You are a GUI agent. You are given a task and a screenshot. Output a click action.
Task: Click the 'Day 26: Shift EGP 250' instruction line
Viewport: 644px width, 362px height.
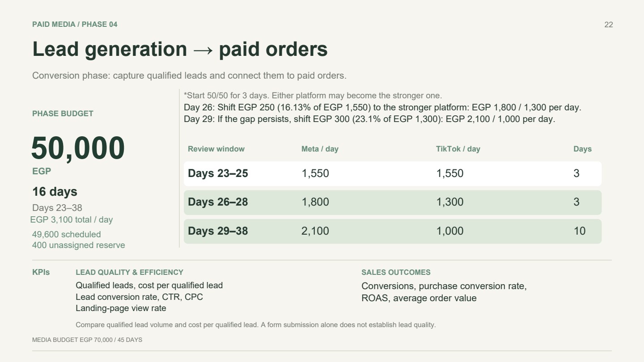tap(382, 108)
